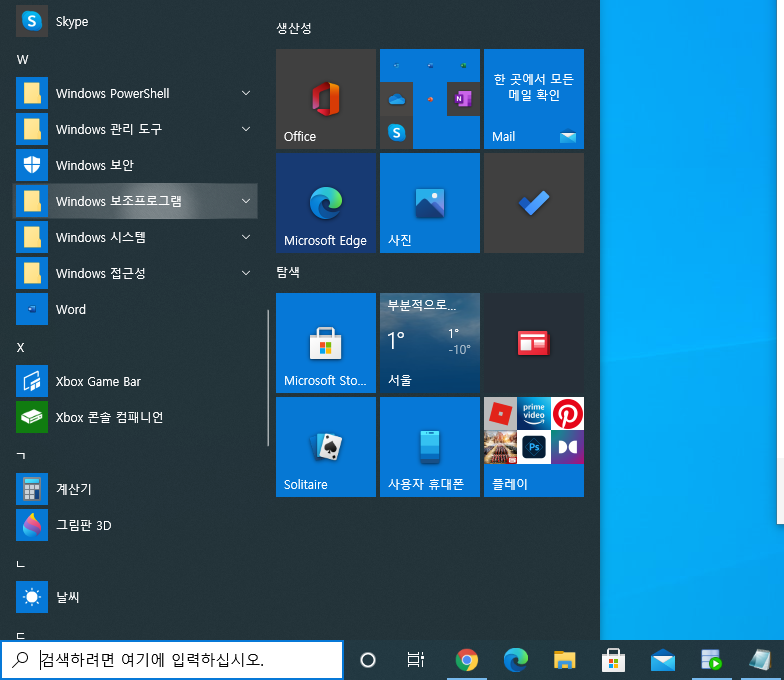Open 그림판 3D app

click(x=135, y=525)
